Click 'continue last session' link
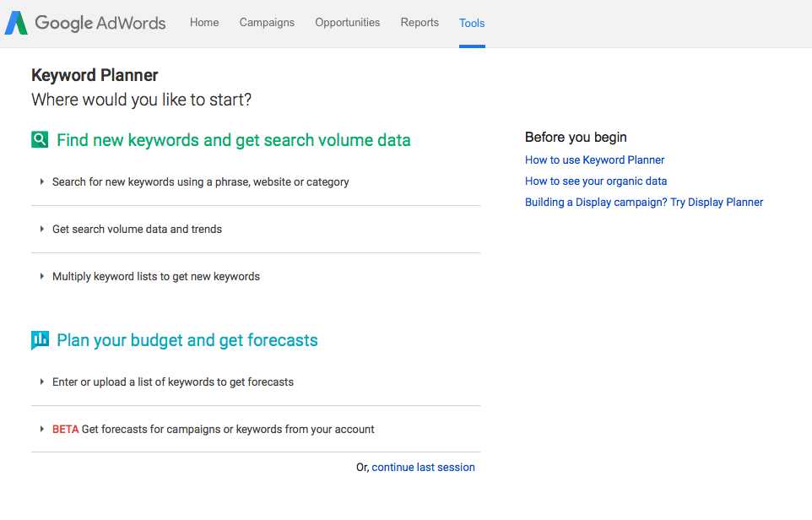 click(x=423, y=467)
